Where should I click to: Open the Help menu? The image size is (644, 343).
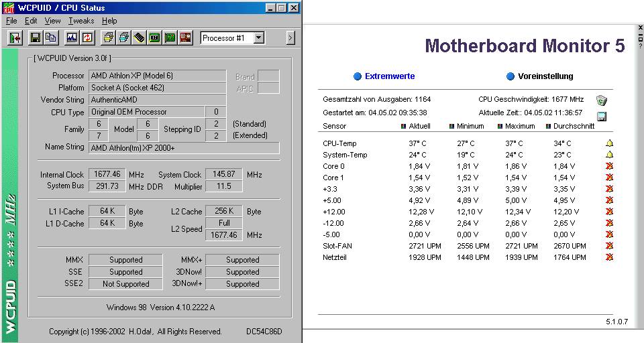[x=109, y=21]
